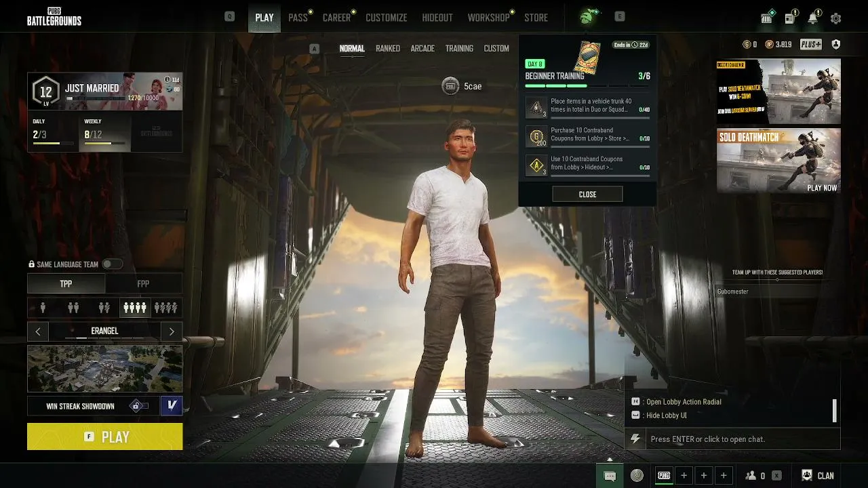Open the notifications bell icon
Viewport: 868px width, 488px height.
(812, 19)
